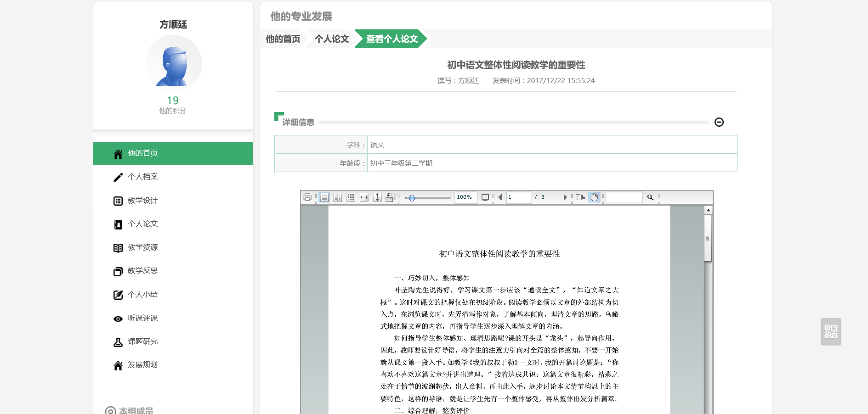This screenshot has height=414, width=868.
Task: Open the 个人论文 breadcrumb tab
Action: [x=332, y=39]
